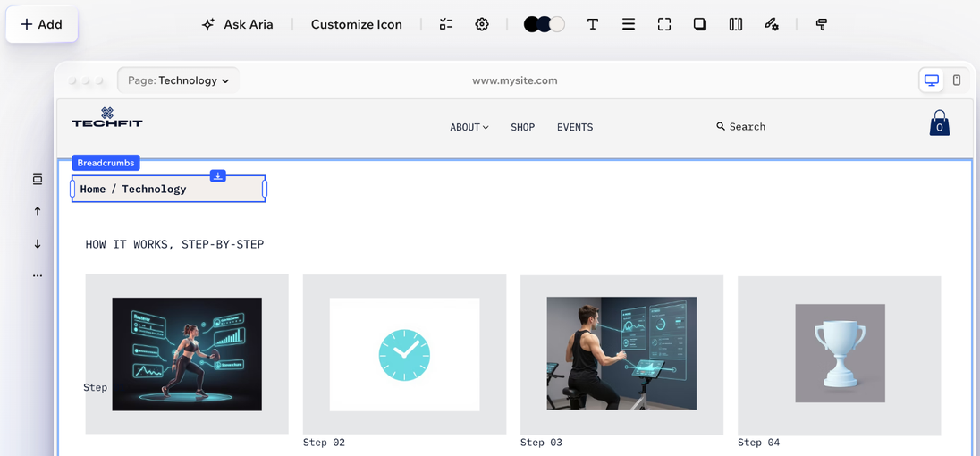The width and height of the screenshot is (980, 456).
Task: Open the settings gear in toolbar
Action: pyautogui.click(x=481, y=24)
